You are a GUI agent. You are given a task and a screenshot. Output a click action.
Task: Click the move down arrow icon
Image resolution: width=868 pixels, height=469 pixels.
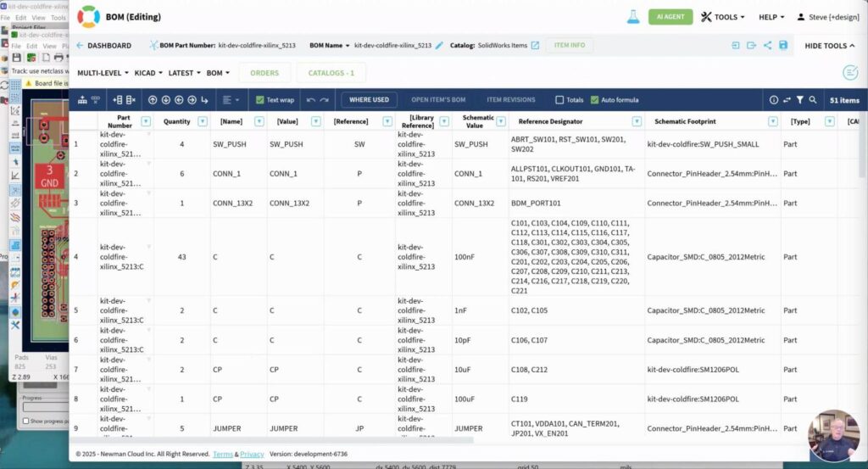point(165,100)
